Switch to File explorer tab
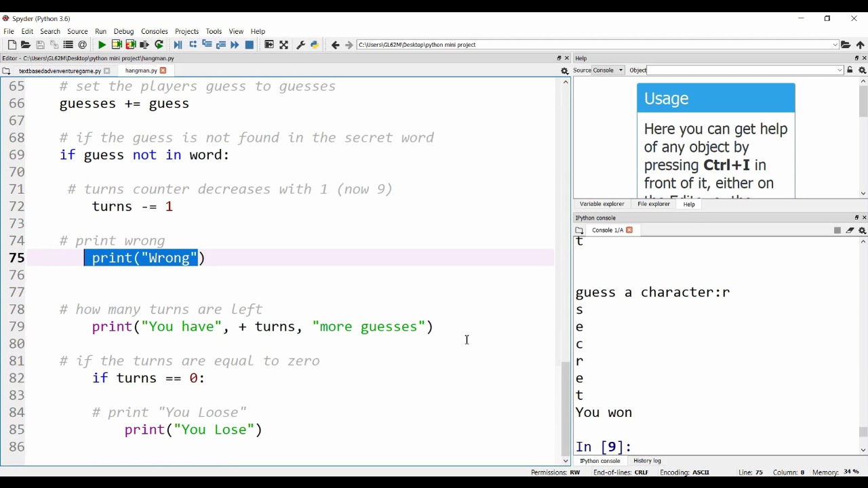The width and height of the screenshot is (868, 488). pos(654,204)
